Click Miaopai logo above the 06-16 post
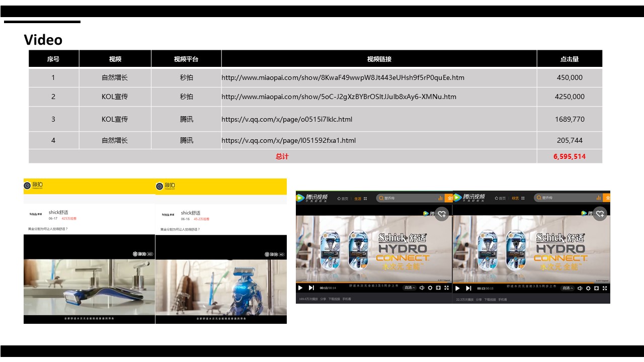Screen dimensions: 644x362 [167, 186]
